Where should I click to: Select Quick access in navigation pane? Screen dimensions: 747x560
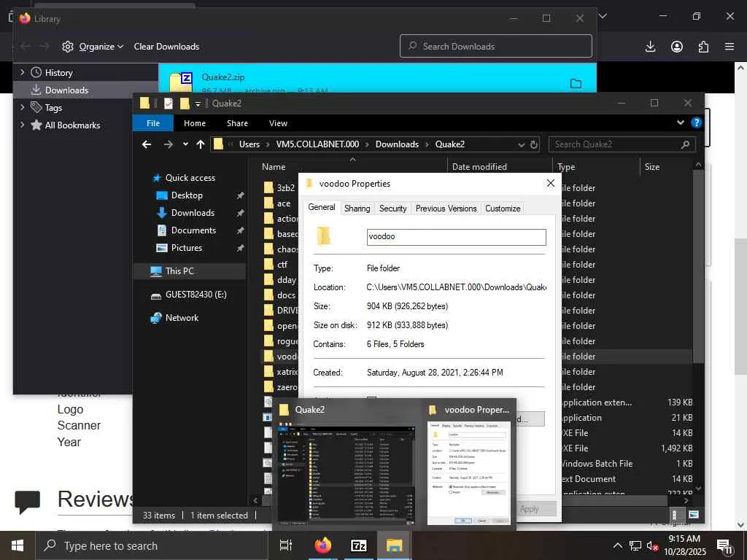click(190, 178)
